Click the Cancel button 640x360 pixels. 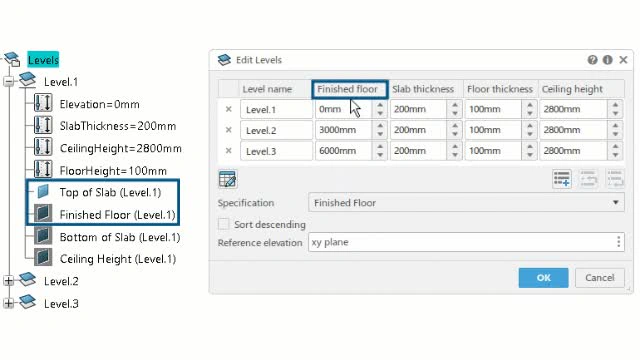click(x=600, y=278)
